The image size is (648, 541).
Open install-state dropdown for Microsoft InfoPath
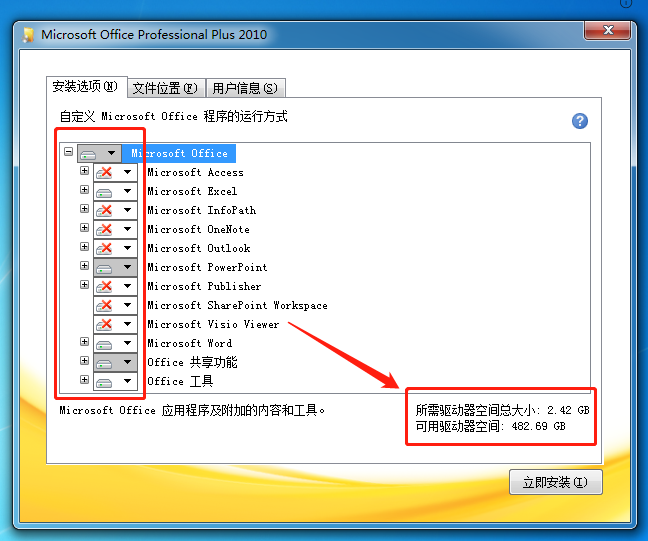tap(115, 210)
